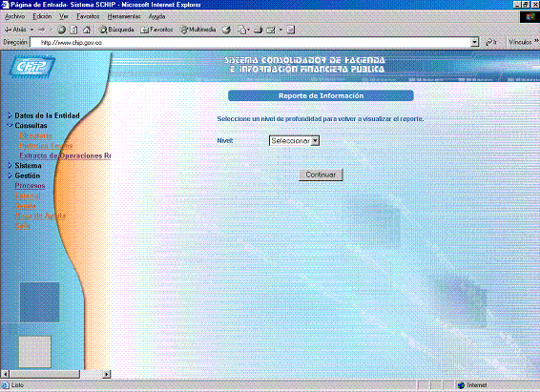
Task: Open the Historico Envios link
Action: point(46,146)
